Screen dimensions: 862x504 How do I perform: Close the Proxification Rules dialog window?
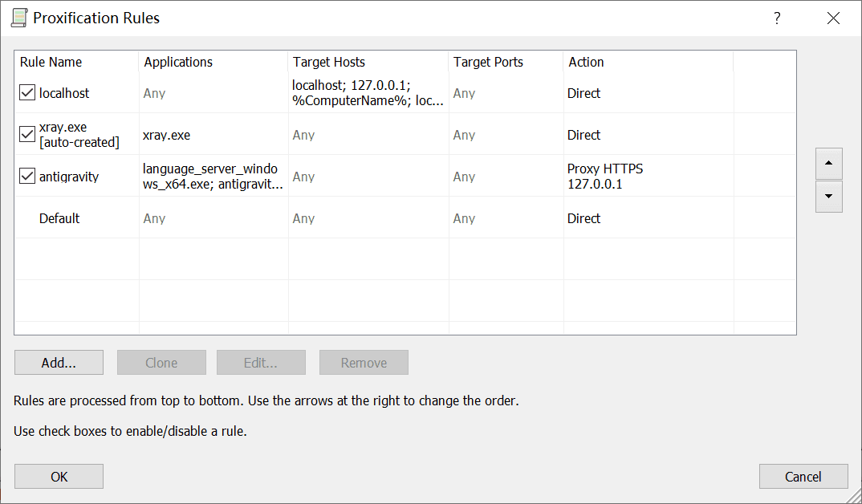(833, 18)
